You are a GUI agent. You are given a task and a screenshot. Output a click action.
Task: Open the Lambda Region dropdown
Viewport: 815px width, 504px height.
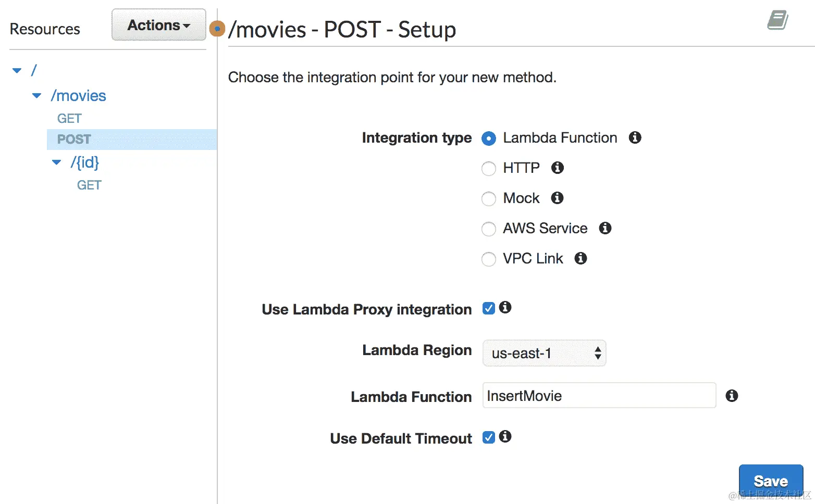(x=544, y=353)
